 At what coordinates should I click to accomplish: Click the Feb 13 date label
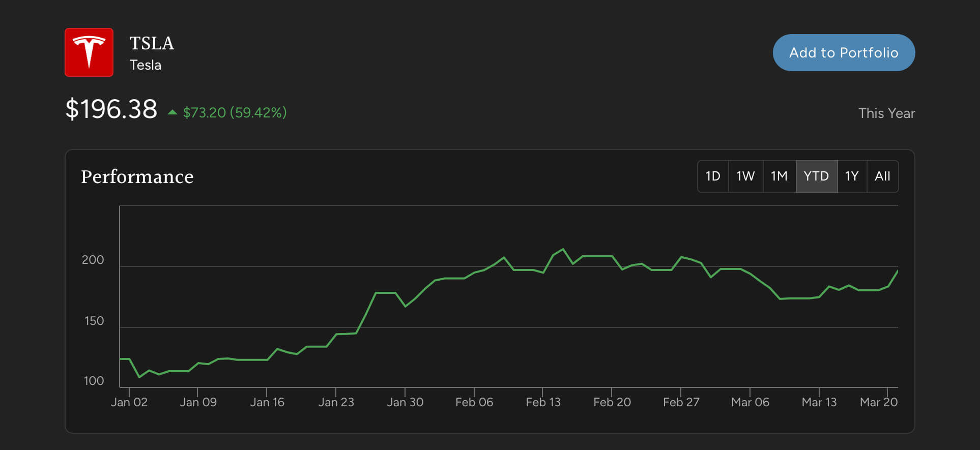tap(543, 402)
